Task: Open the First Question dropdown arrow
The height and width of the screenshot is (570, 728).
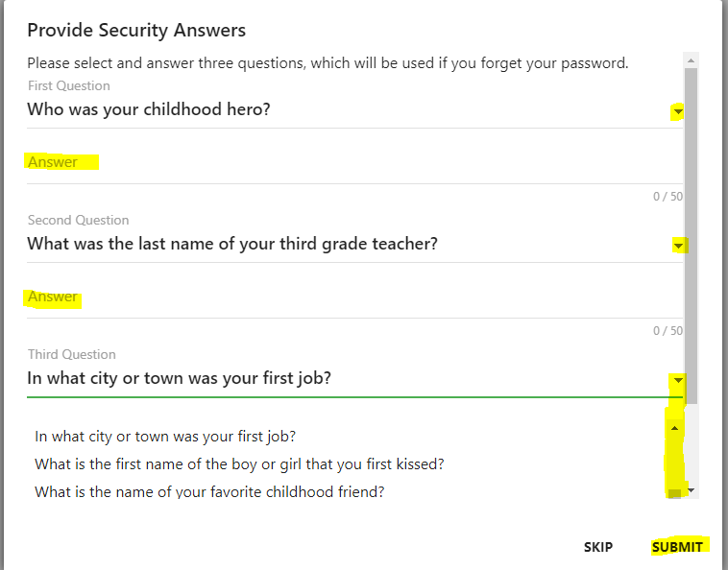Action: tap(677, 111)
